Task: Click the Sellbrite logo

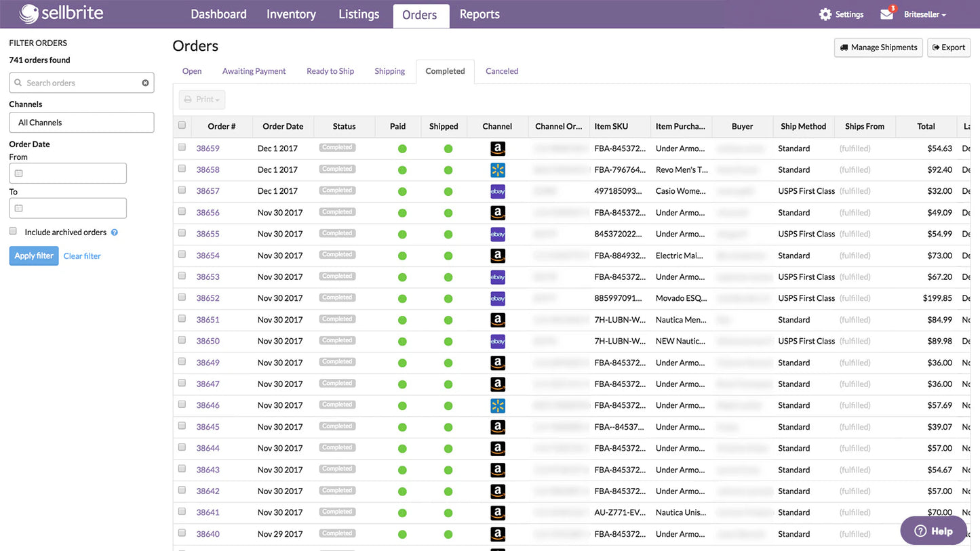Action: pyautogui.click(x=61, y=14)
